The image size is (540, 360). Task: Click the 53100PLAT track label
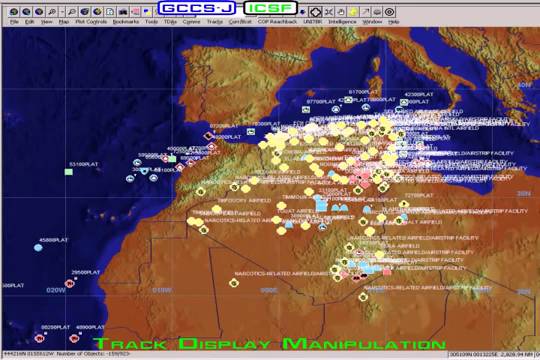84,165
